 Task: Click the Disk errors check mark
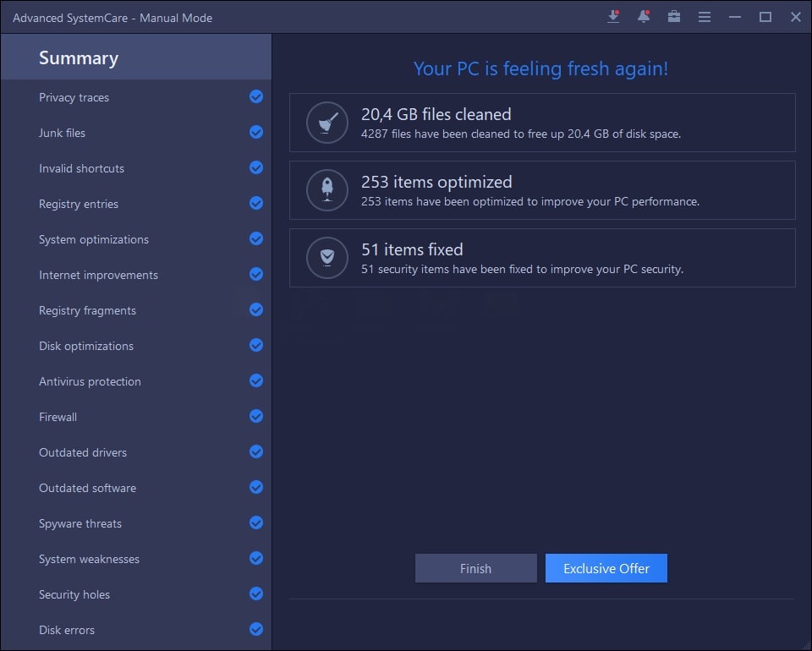tap(255, 629)
